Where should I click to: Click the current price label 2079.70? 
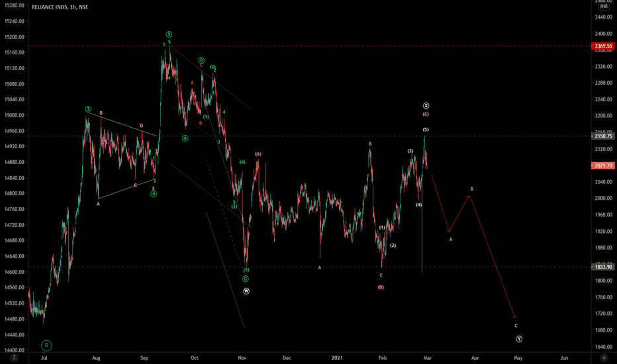click(603, 165)
